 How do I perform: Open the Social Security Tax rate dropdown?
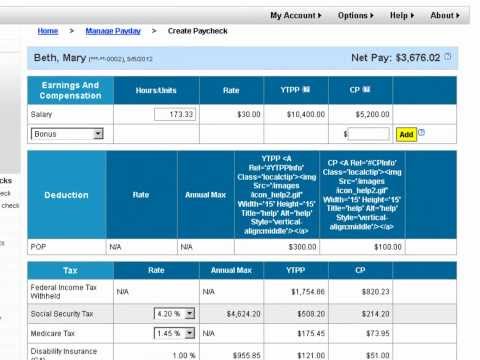coord(174,314)
